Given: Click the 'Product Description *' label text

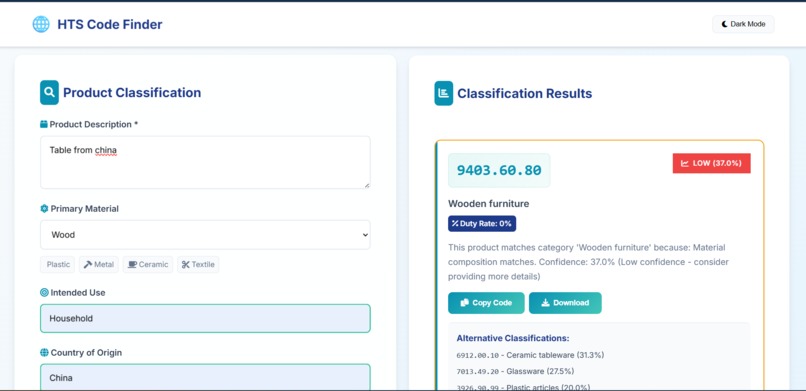Looking at the screenshot, I should pyautogui.click(x=94, y=124).
